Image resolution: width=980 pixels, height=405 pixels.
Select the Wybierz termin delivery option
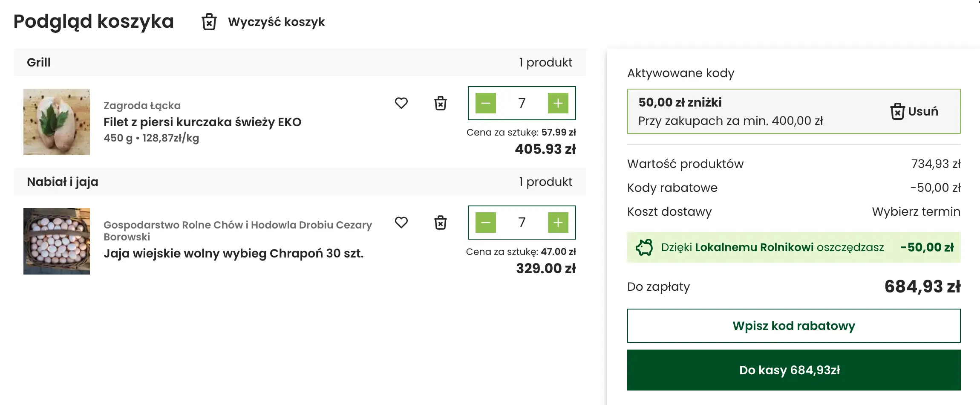tap(916, 211)
